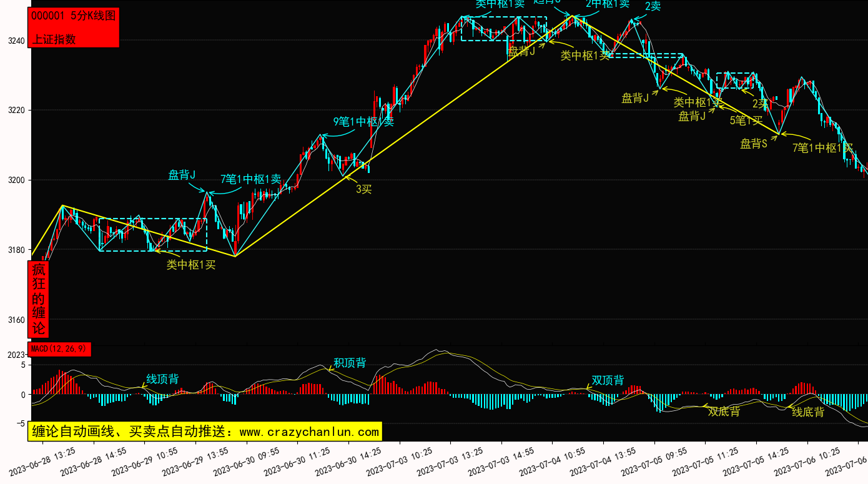Screen dimensions: 868x484
Task: Select the 5笔1买 buy point label
Action: click(x=746, y=121)
